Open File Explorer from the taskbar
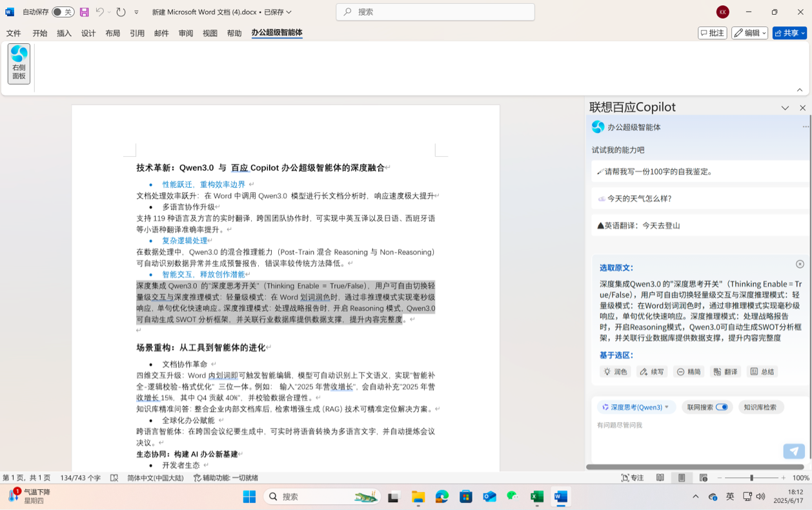 pyautogui.click(x=418, y=496)
